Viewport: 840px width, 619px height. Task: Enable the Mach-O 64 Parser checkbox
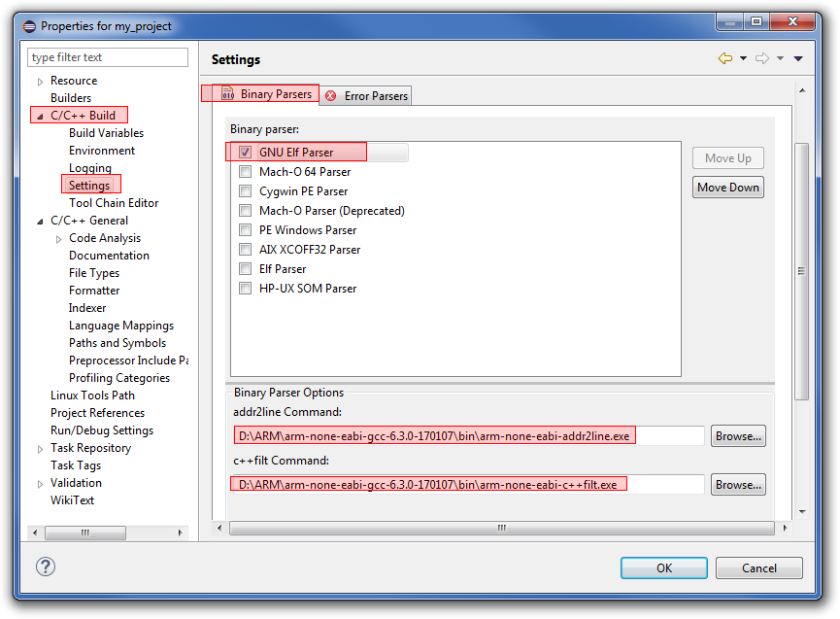click(245, 172)
